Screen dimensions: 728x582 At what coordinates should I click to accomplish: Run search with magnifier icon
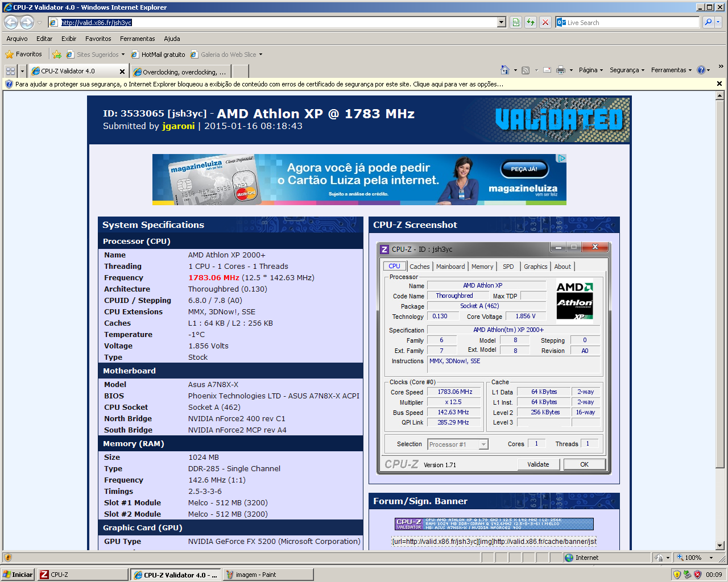coord(708,22)
